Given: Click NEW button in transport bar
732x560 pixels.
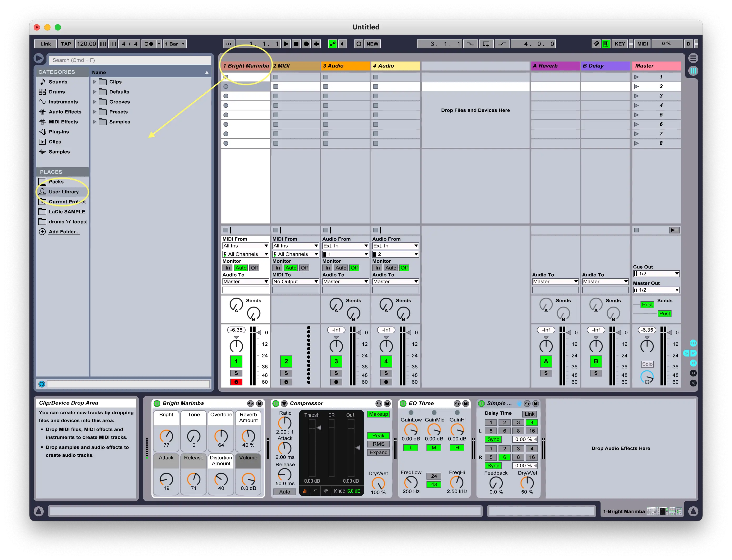Looking at the screenshot, I should tap(373, 44).
